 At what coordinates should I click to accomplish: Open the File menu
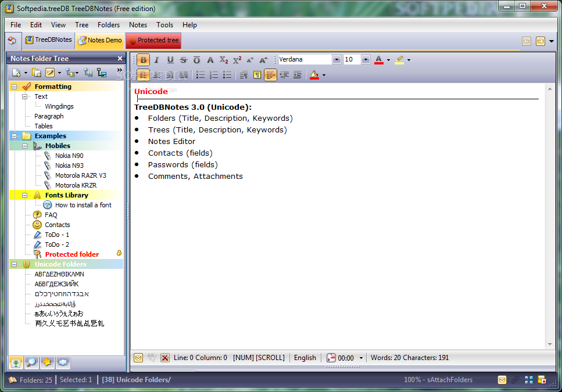click(x=16, y=25)
